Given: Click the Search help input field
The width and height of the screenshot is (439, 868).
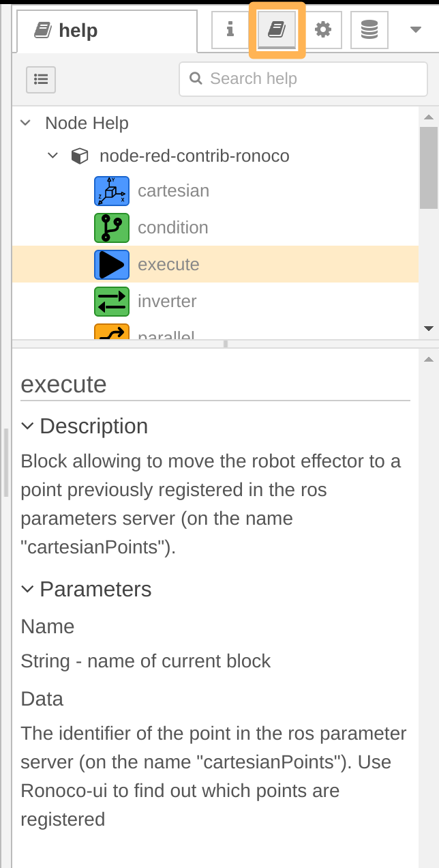Looking at the screenshot, I should click(x=303, y=79).
